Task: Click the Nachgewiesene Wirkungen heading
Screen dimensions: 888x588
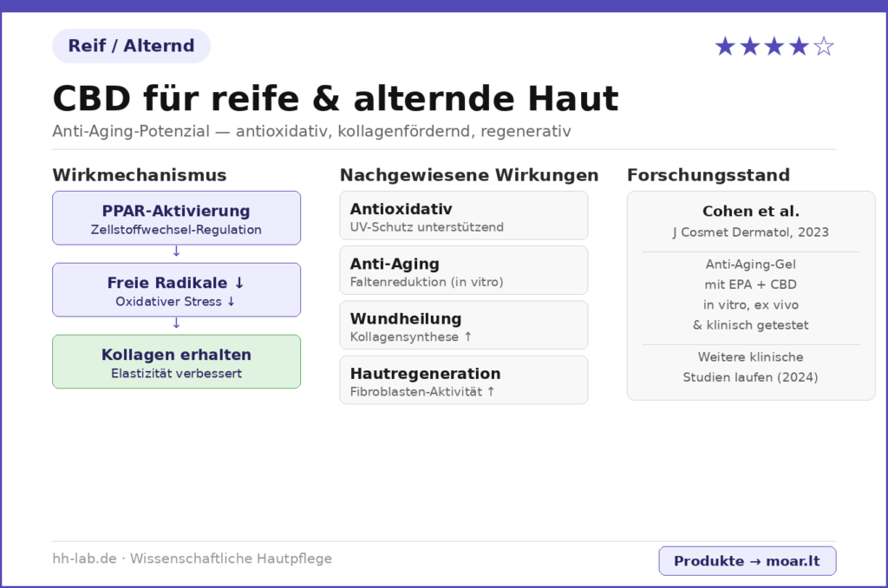Action: pyautogui.click(x=468, y=175)
